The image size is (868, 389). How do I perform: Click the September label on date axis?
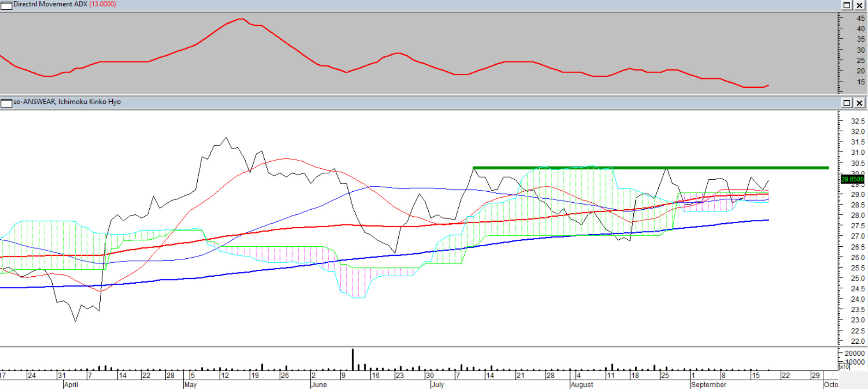point(709,384)
